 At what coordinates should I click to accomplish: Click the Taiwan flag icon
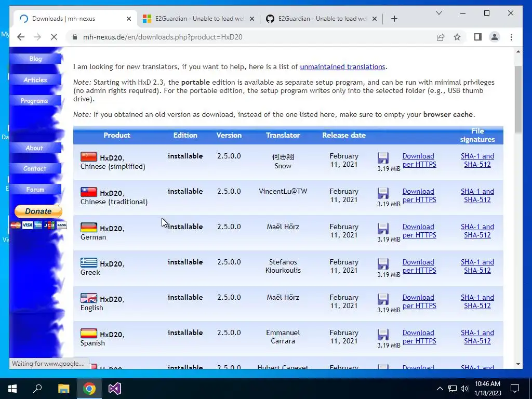click(x=89, y=192)
